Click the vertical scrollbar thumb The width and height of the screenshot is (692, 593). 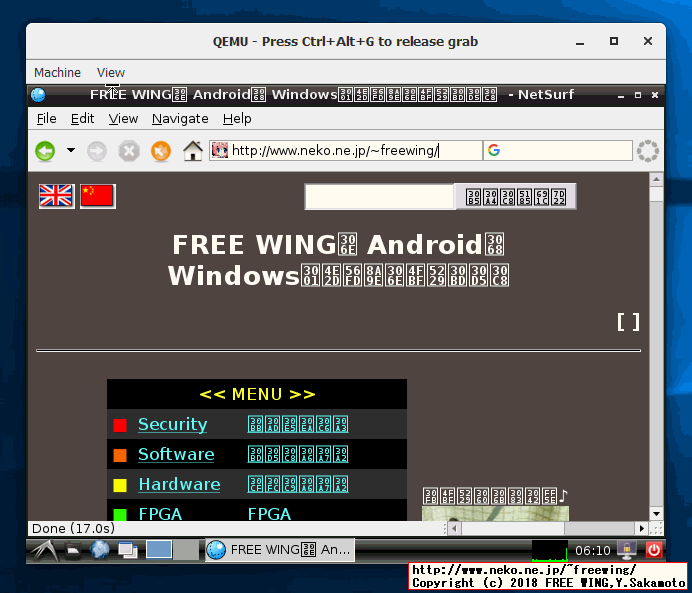[656, 194]
